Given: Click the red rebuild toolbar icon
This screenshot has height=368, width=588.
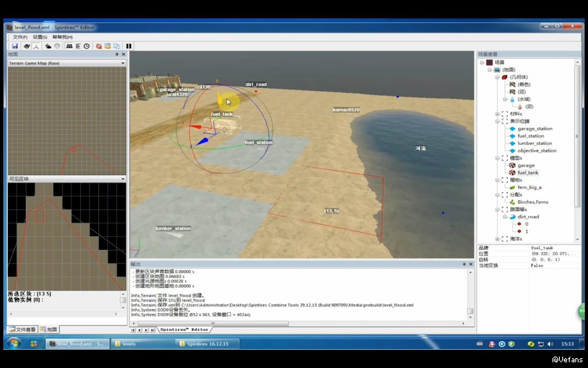Looking at the screenshot, I should [98, 46].
